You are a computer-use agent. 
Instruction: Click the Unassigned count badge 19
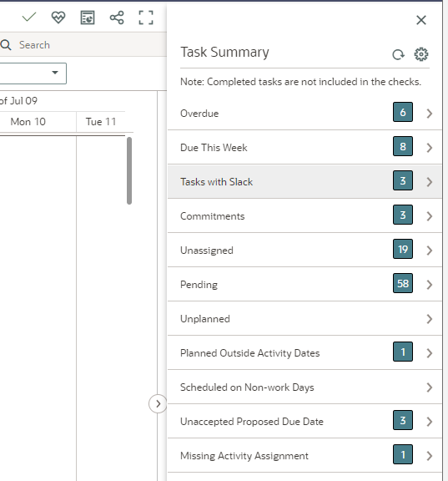point(403,249)
